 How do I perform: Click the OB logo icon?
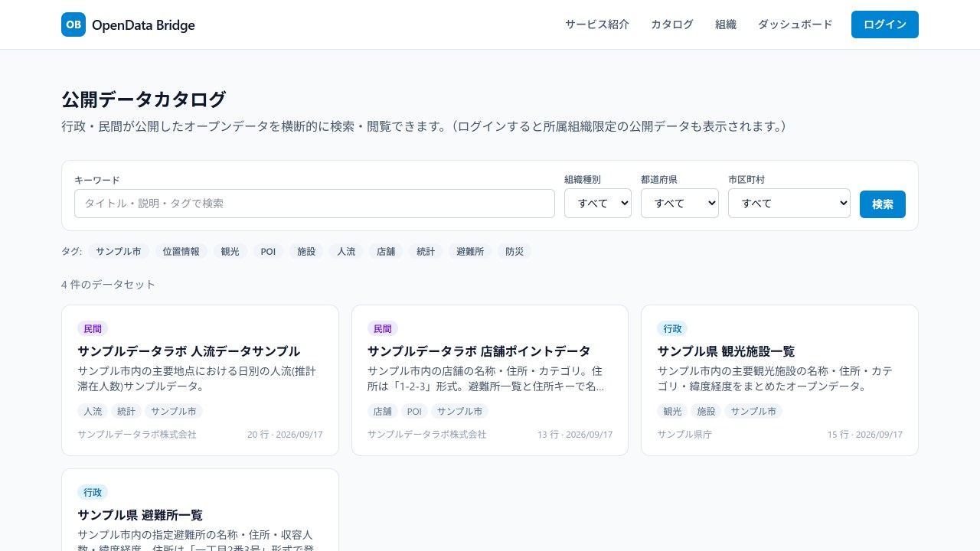73,24
